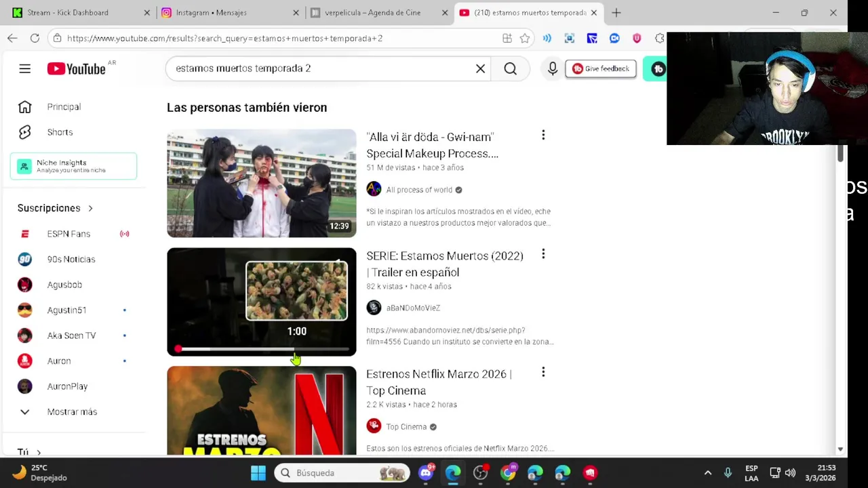Open the YouTube hamburger guide menu
This screenshot has width=868, height=488.
click(25, 68)
